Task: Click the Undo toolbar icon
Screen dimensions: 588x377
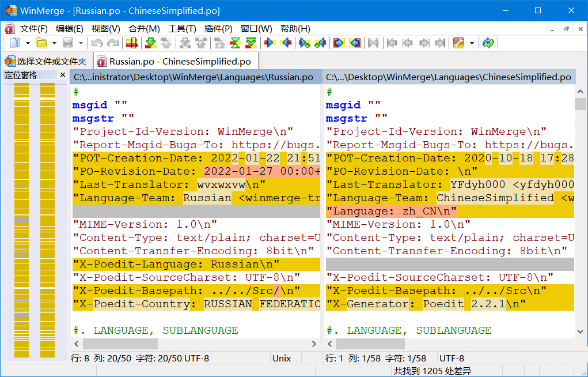Action: click(97, 43)
